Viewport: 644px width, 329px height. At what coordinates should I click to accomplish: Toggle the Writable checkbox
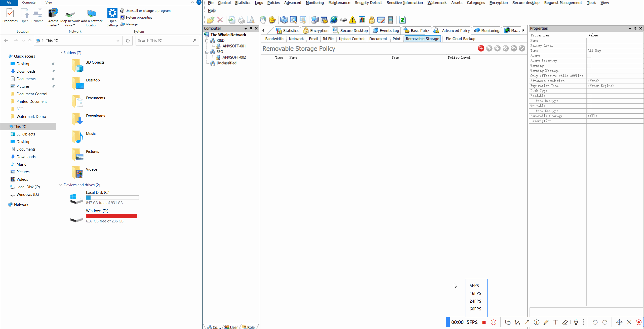[x=589, y=106]
